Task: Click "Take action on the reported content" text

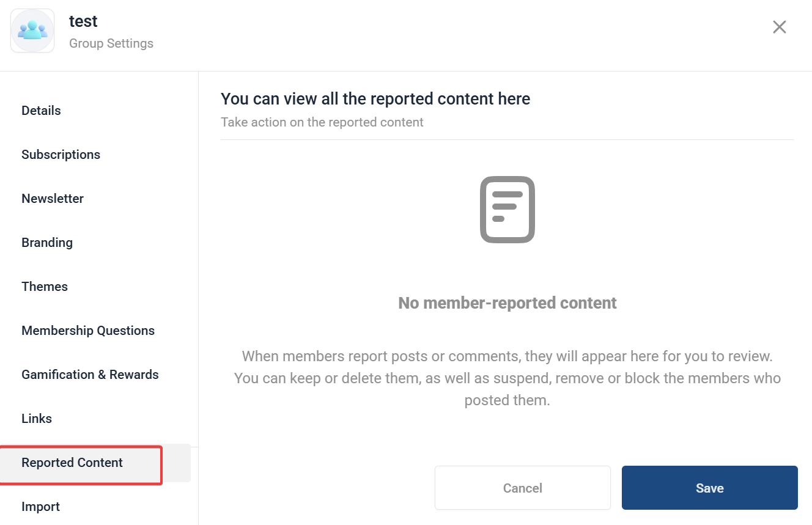Action: 322,122
